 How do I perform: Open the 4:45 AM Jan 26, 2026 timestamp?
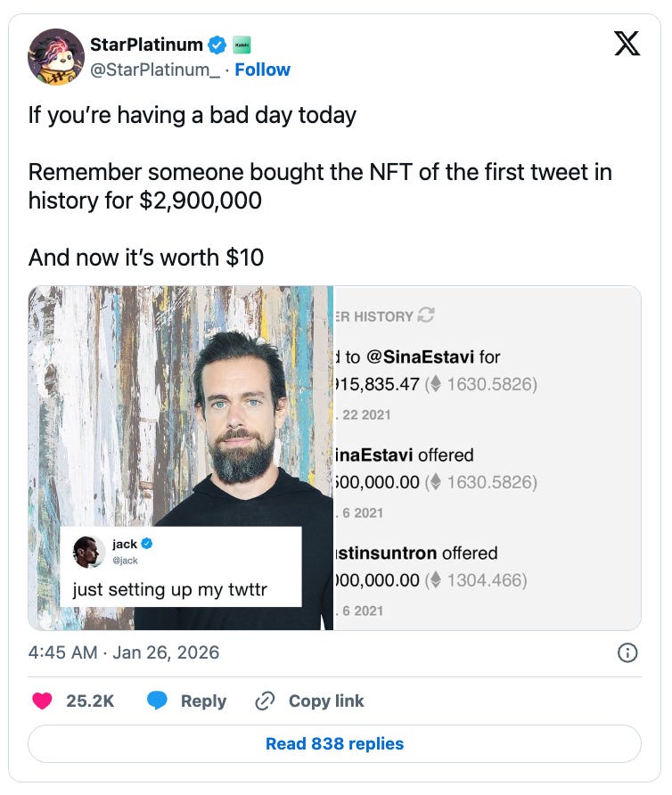(x=124, y=652)
